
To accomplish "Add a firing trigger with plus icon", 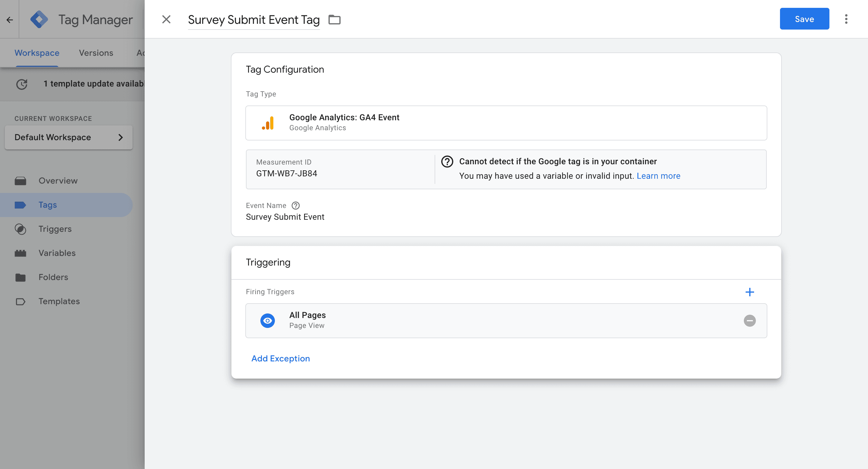I will [x=749, y=292].
